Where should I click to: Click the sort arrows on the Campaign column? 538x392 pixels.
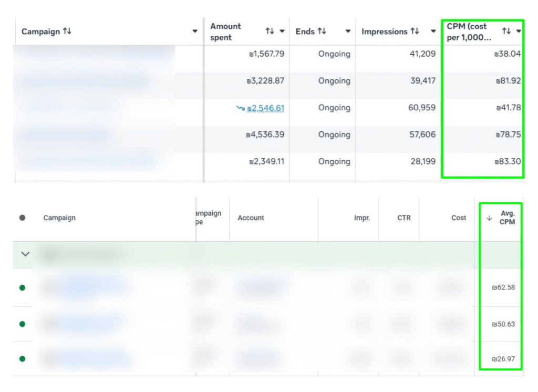pyautogui.click(x=67, y=32)
